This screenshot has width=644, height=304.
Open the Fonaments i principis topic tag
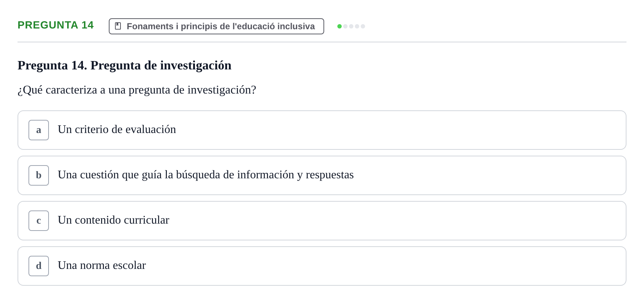coord(216,26)
